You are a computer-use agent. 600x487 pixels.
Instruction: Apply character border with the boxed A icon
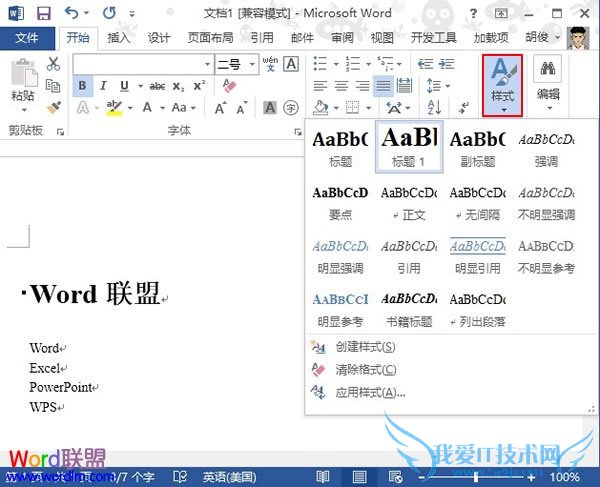pyautogui.click(x=291, y=64)
